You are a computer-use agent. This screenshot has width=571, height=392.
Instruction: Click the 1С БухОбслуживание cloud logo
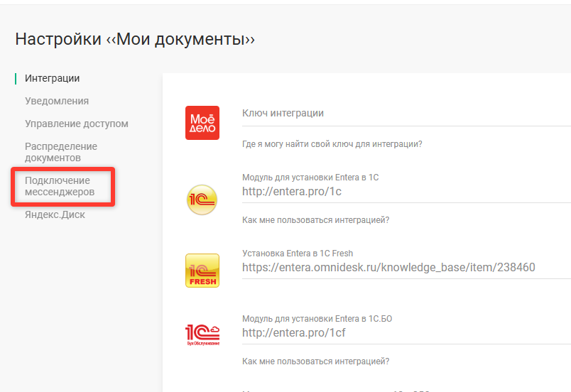pyautogui.click(x=202, y=334)
